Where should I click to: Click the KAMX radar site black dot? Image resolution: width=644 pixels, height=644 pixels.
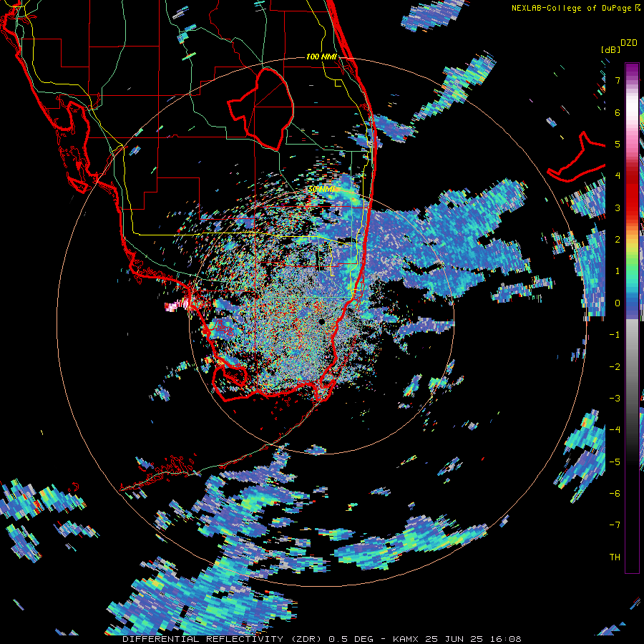tap(321, 321)
